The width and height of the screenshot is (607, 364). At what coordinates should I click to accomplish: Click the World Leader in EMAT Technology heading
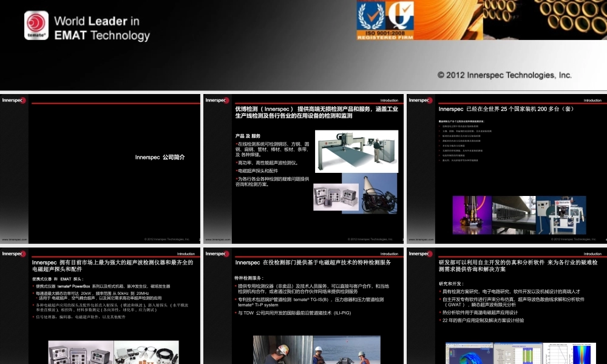tap(102, 29)
